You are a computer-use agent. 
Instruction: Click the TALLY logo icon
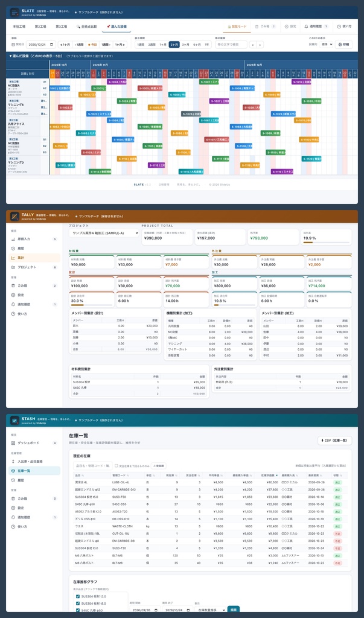14,216
